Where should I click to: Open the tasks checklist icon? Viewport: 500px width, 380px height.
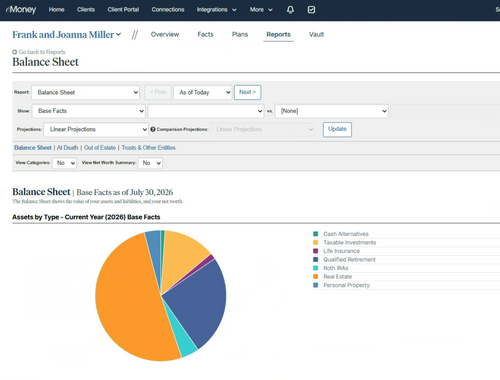tap(311, 10)
